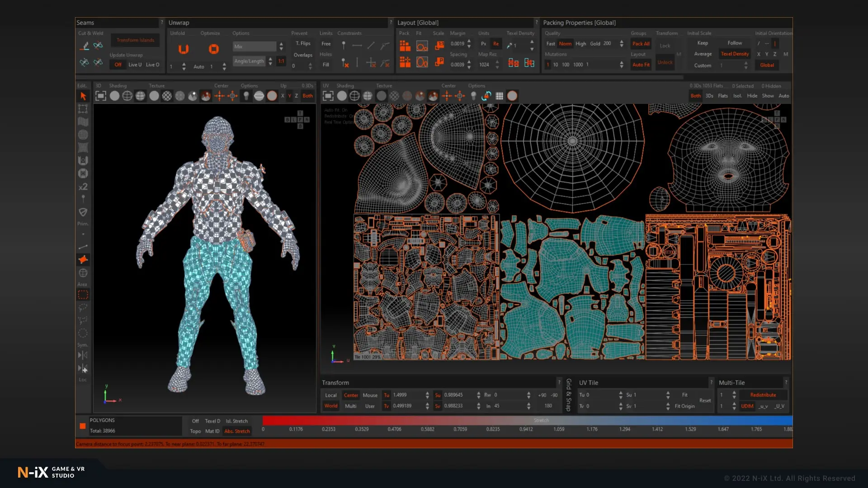Click the pin constraint icon under Constraints
Image resolution: width=868 pixels, height=488 pixels.
click(344, 45)
